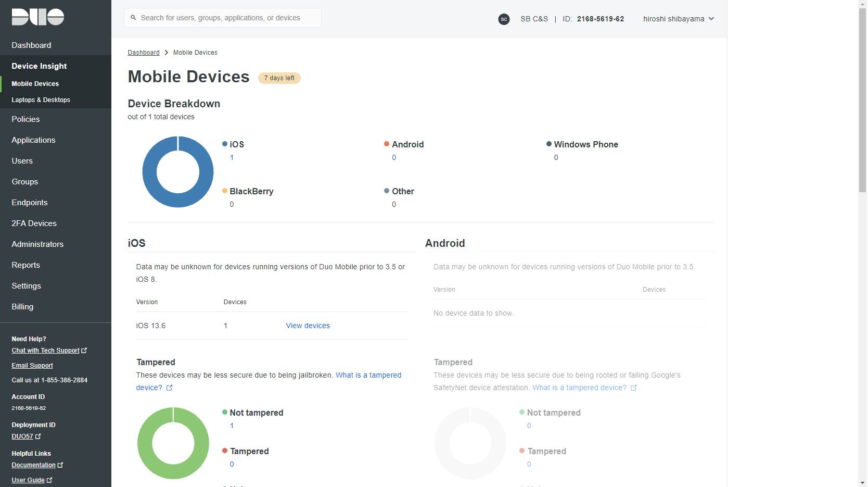868x487 pixels.
Task: Click iOS device count 1 in breakdown
Action: tap(232, 157)
